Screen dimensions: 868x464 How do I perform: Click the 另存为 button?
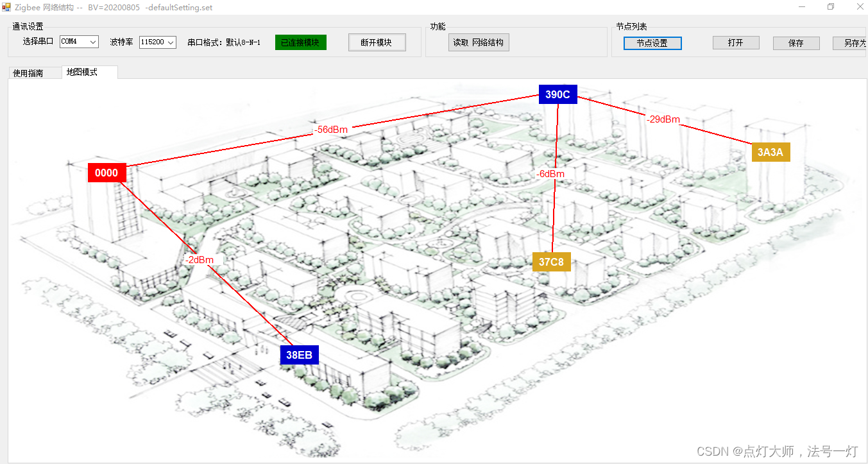tap(851, 43)
